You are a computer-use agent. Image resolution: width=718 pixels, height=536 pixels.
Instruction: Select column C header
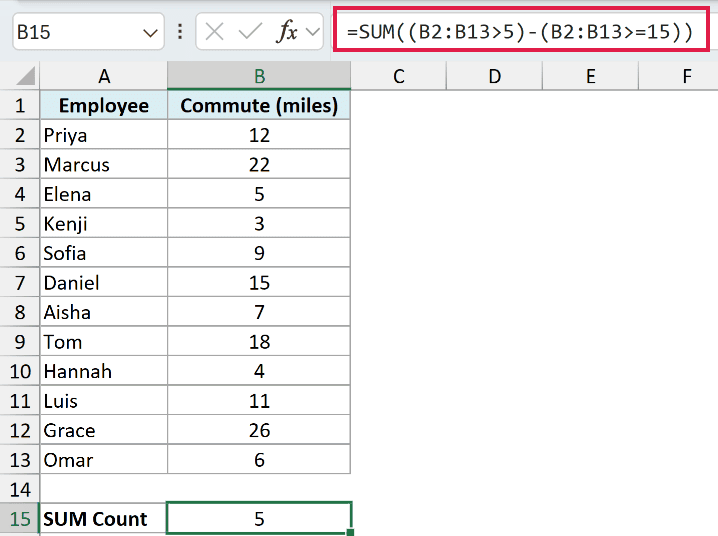[398, 76]
